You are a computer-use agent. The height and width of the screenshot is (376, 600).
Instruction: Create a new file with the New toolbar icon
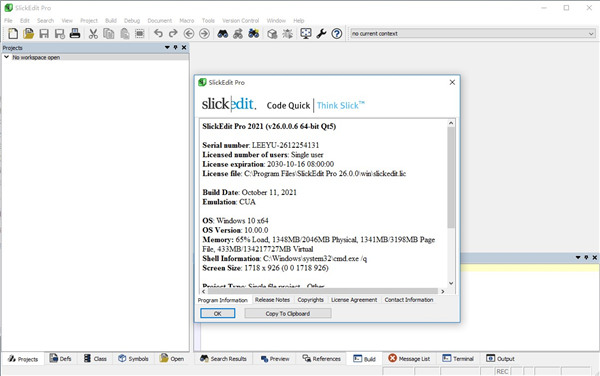click(x=13, y=34)
